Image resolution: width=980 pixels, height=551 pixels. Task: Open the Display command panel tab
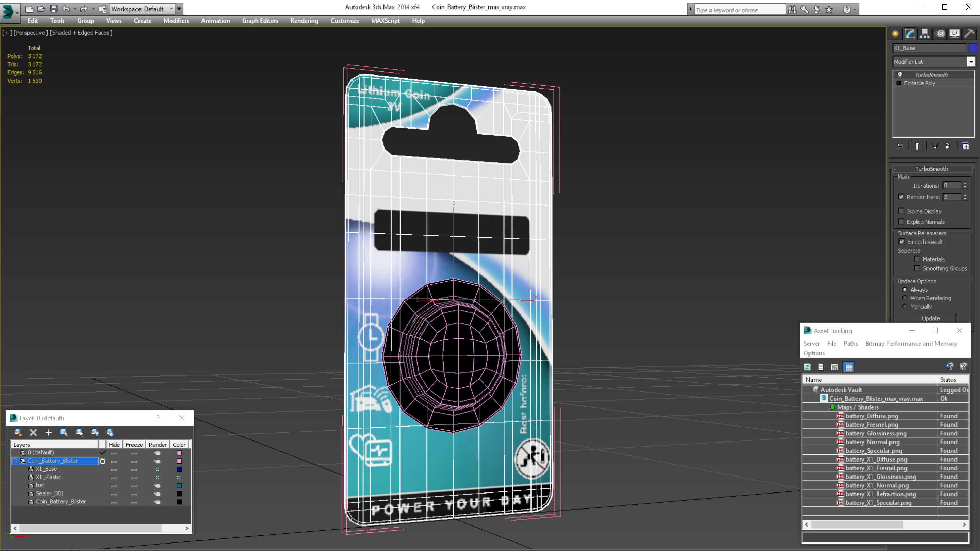[954, 34]
